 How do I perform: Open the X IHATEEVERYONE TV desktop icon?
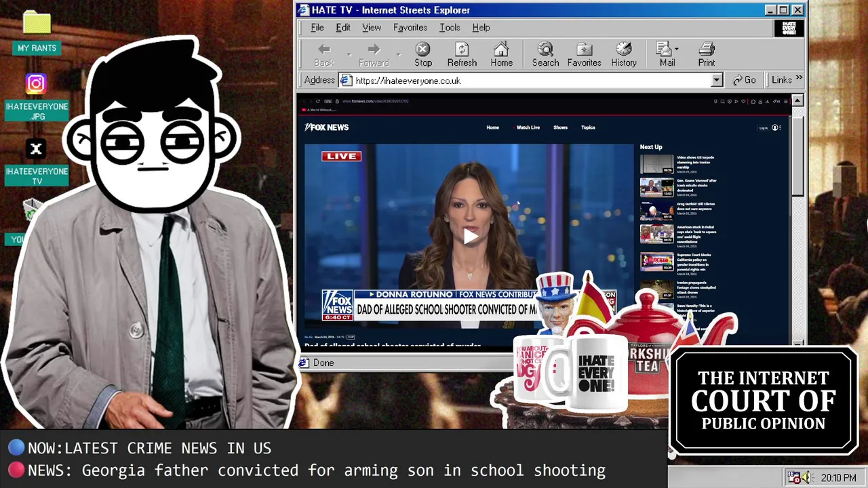[37, 162]
